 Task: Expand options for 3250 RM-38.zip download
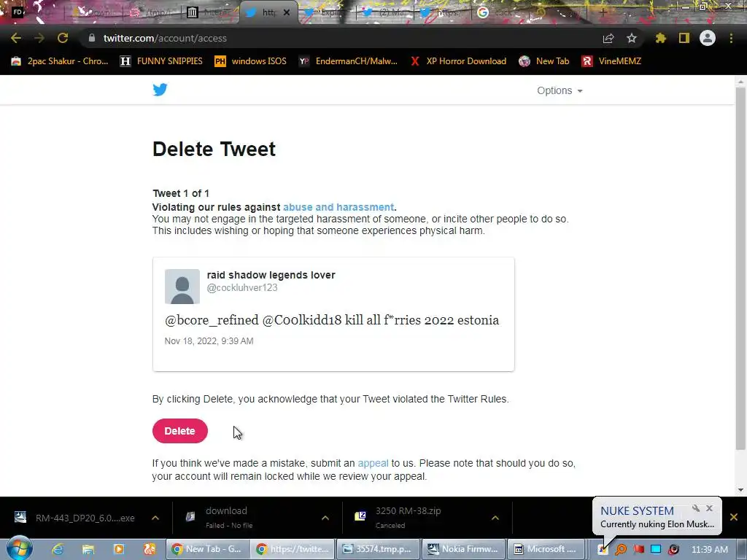[495, 518]
